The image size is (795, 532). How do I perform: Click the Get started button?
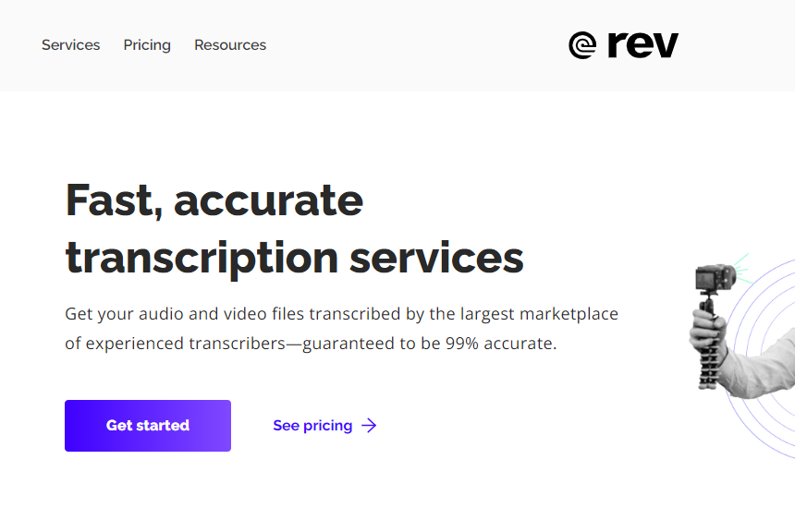148,426
